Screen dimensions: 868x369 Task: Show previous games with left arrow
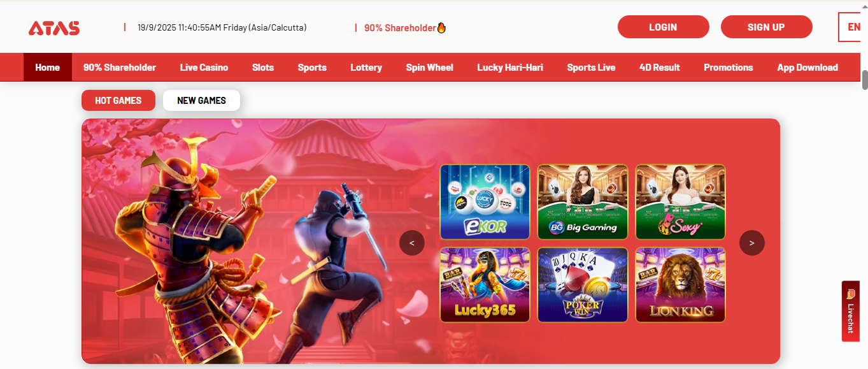412,243
